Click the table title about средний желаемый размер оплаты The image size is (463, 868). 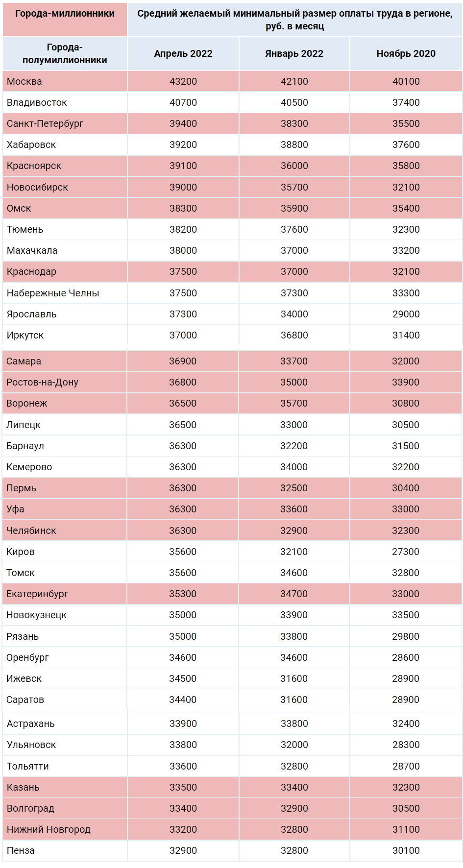tap(294, 20)
